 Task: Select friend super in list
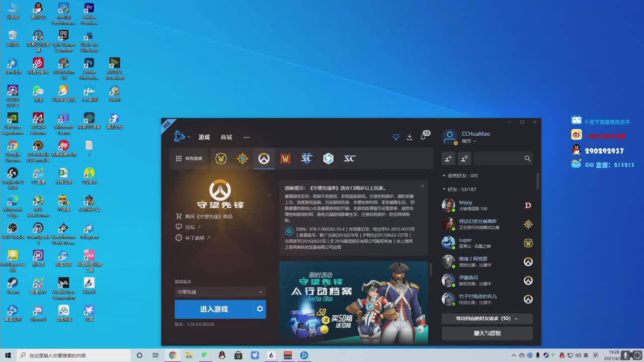point(487,243)
